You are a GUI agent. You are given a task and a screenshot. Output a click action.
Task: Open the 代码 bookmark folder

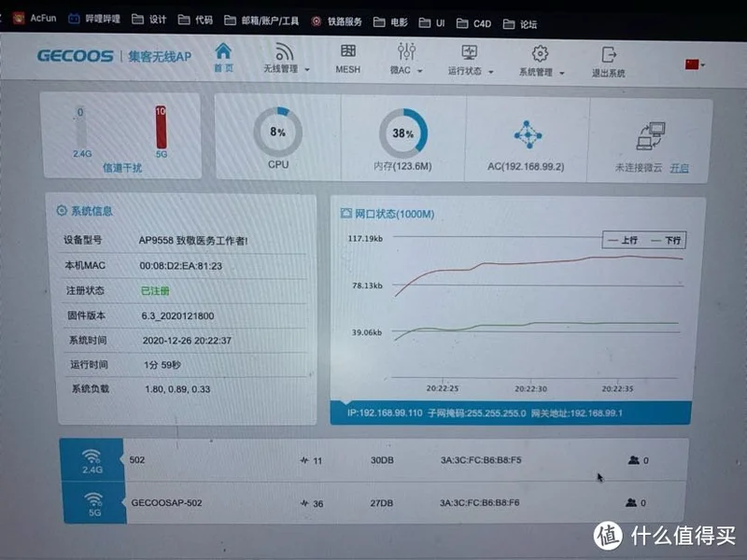[195, 20]
